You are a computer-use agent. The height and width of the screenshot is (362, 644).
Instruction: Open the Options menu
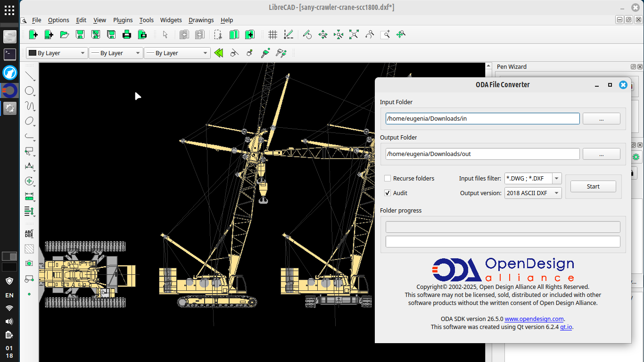pyautogui.click(x=58, y=20)
